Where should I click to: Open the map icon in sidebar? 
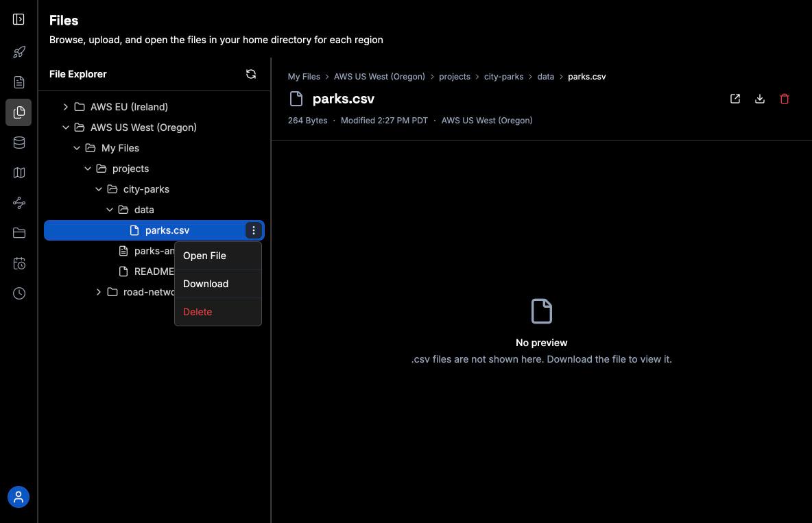(x=19, y=173)
